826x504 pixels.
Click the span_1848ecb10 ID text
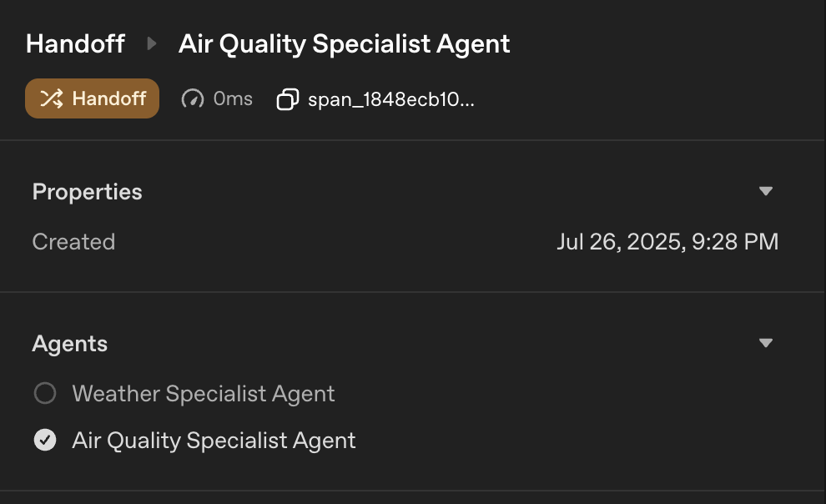coord(390,99)
